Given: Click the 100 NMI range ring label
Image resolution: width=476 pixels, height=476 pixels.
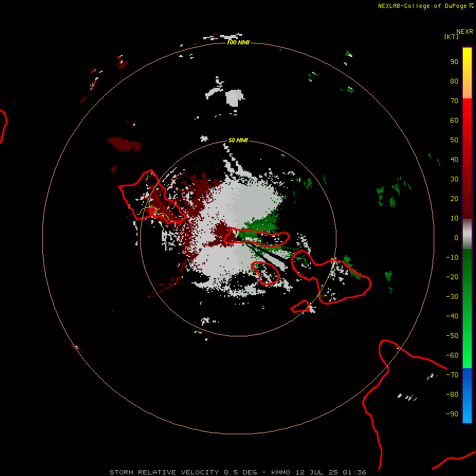Looking at the screenshot, I should (238, 42).
